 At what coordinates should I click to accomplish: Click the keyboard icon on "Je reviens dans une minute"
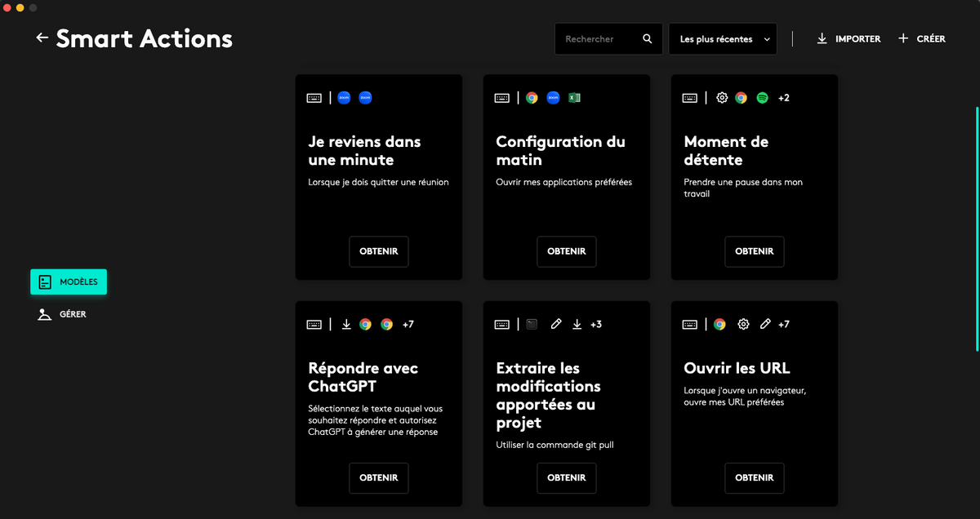pyautogui.click(x=314, y=97)
